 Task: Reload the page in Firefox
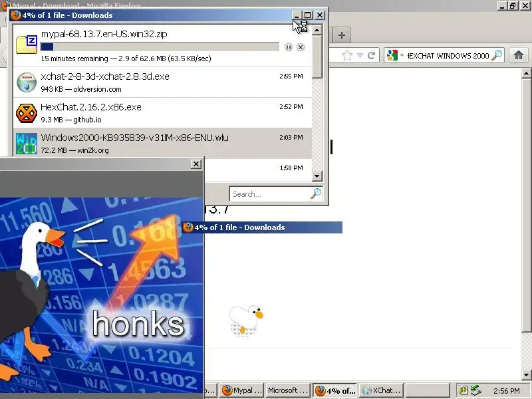(x=372, y=55)
